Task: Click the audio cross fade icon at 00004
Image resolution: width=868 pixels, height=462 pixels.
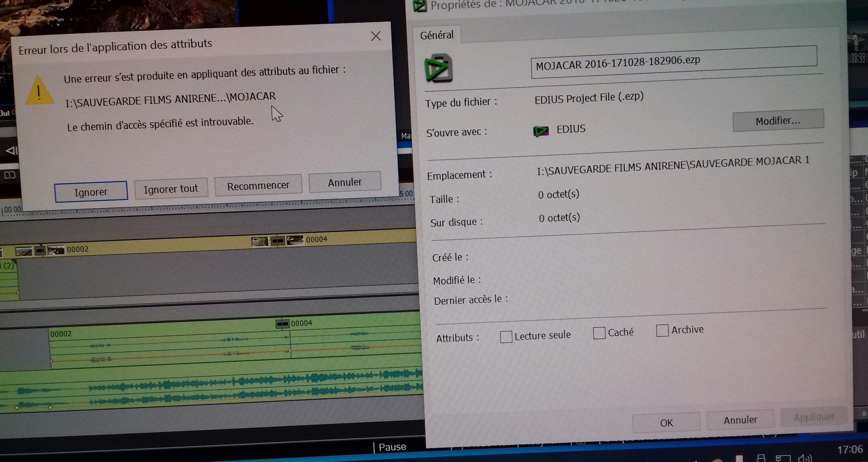Action: point(282,324)
